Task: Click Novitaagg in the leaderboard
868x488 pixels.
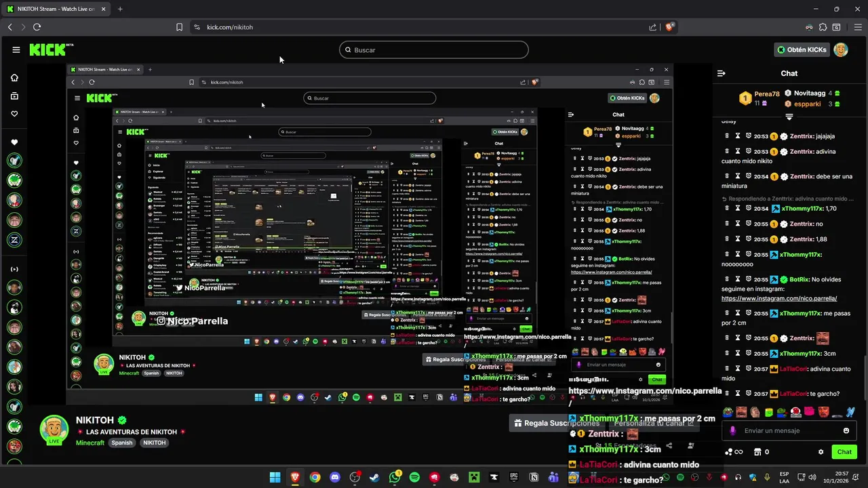Action: tap(810, 93)
